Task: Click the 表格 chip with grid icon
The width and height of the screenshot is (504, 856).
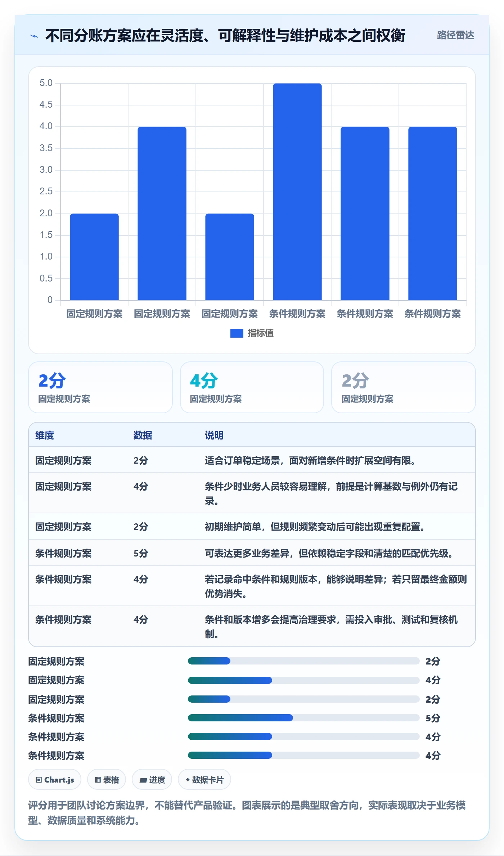Action: click(107, 780)
